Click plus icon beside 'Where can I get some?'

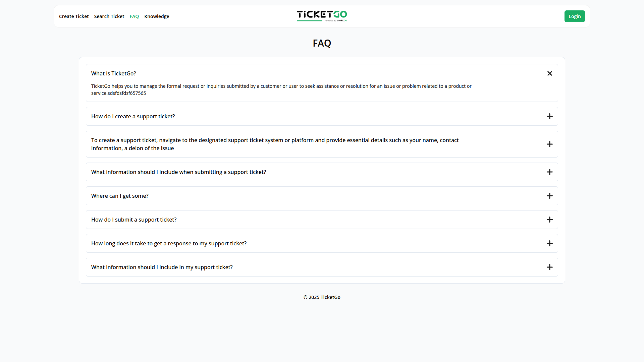tap(549, 196)
